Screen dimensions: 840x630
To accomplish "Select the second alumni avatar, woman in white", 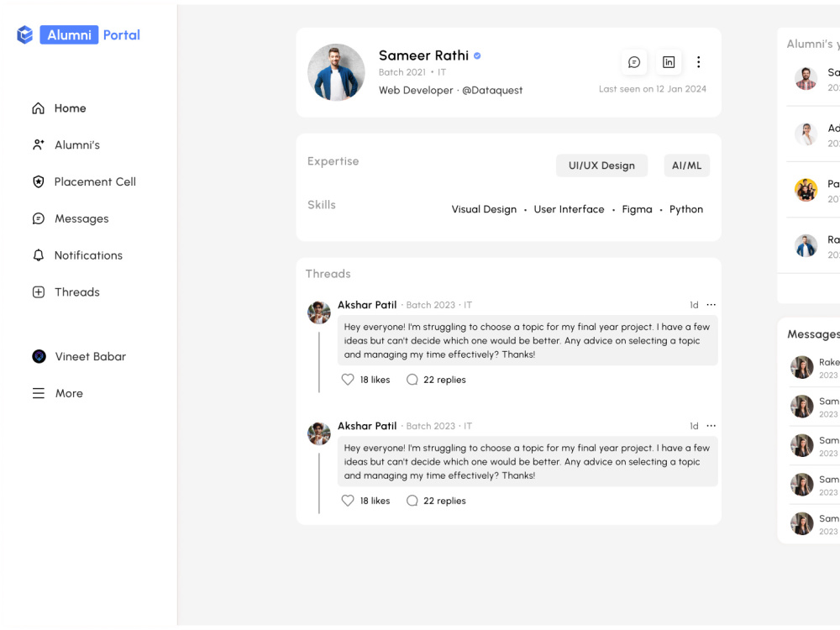I will coord(806,134).
